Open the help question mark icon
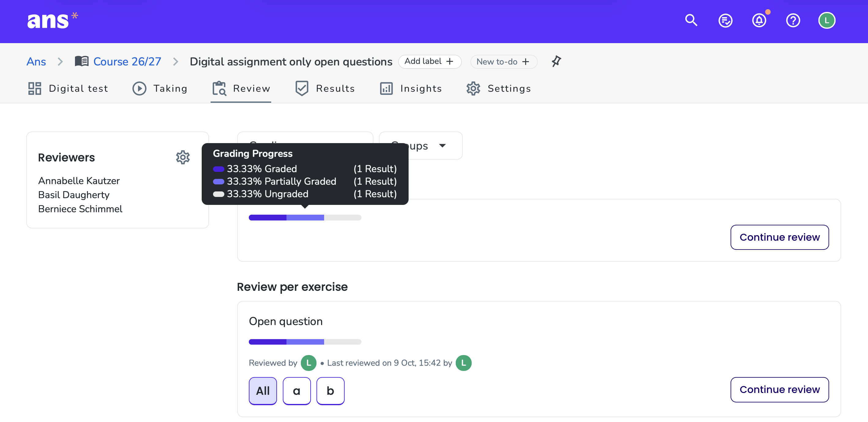This screenshot has height=422, width=868. pyautogui.click(x=793, y=20)
